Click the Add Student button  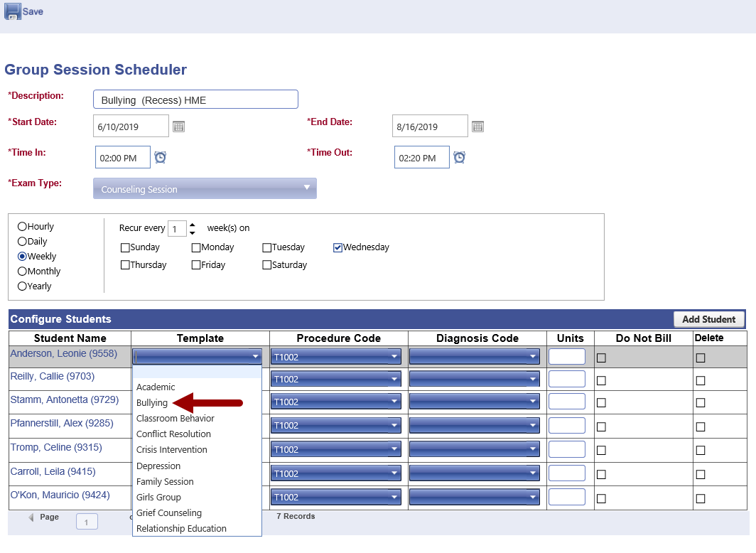tap(708, 319)
